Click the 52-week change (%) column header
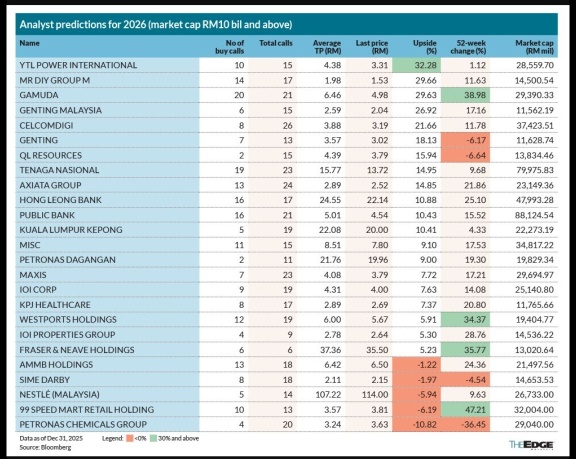Image resolution: width=576 pixels, height=459 pixels. (468, 47)
